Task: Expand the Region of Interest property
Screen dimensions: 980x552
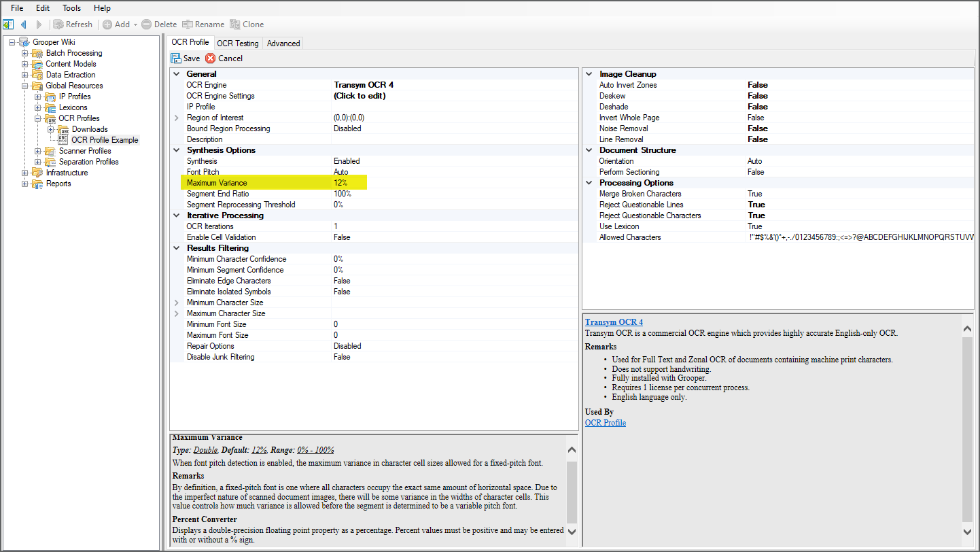Action: (177, 118)
